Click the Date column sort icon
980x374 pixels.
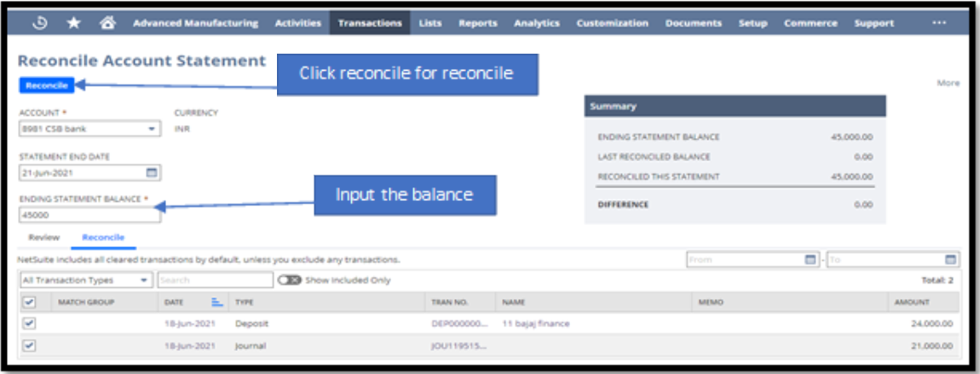coord(216,302)
